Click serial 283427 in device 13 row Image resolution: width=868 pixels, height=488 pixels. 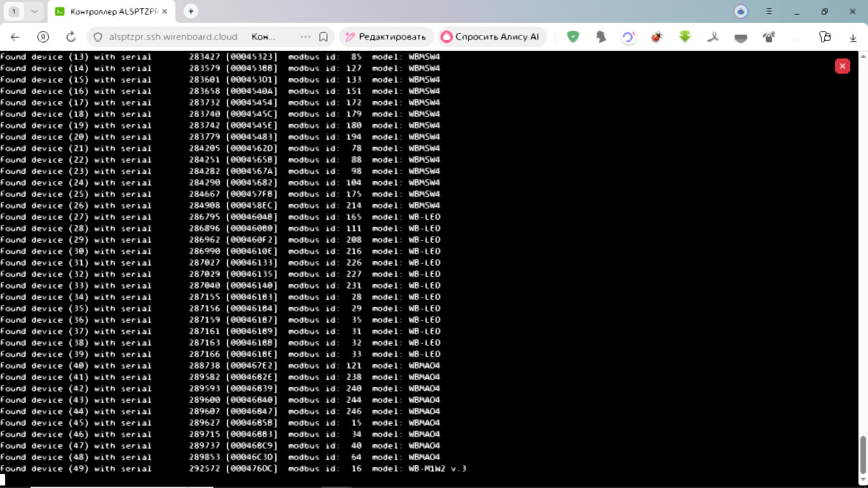click(205, 57)
